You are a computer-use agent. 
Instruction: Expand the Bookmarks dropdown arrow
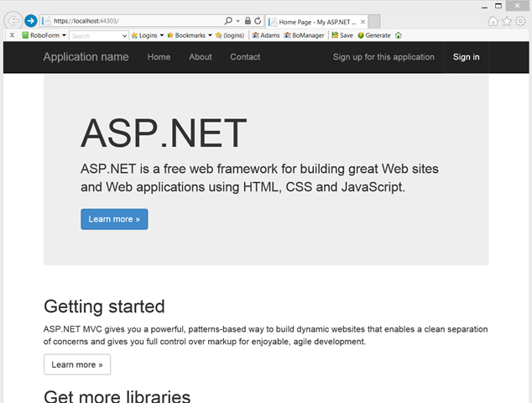tap(210, 35)
